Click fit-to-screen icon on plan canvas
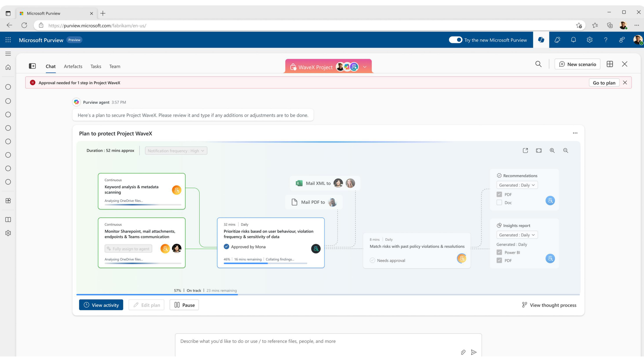This screenshot has width=644, height=362. [x=539, y=151]
